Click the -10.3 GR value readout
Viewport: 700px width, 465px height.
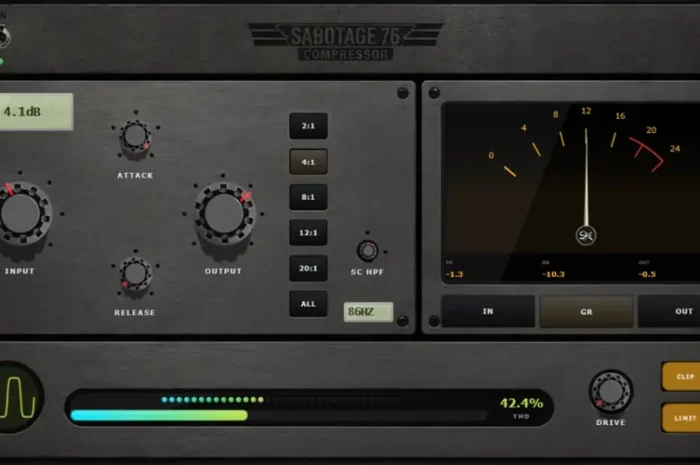553,274
